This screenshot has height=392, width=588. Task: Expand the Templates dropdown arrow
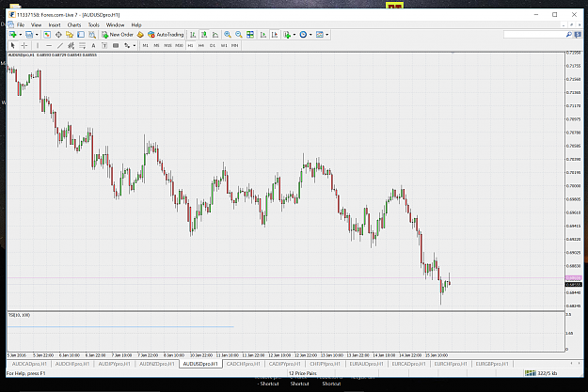(327, 35)
